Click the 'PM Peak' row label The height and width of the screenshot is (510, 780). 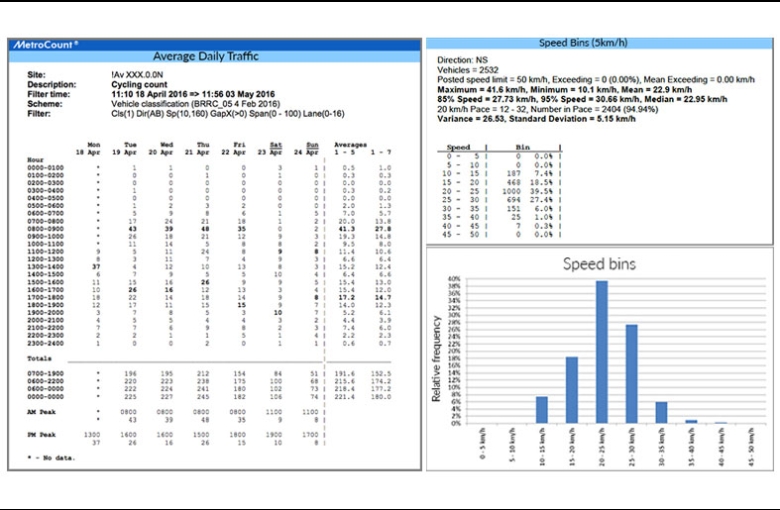[41, 435]
